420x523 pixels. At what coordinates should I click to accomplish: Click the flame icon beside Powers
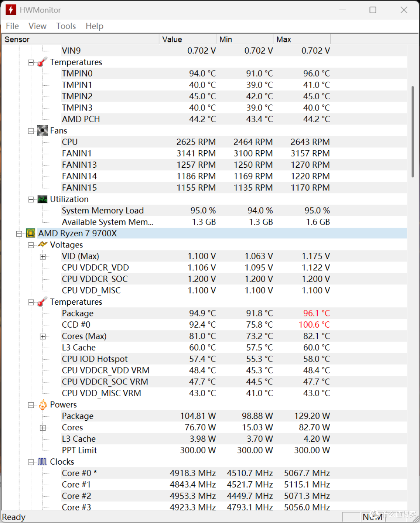click(42, 405)
